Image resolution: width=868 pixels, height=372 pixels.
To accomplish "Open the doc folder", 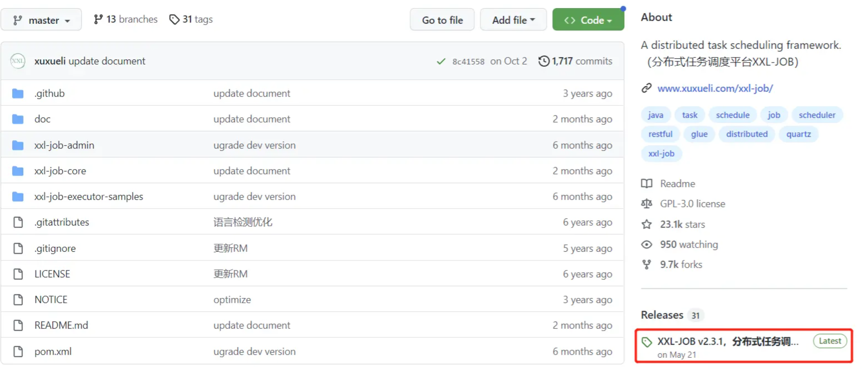I will pyautogui.click(x=42, y=119).
